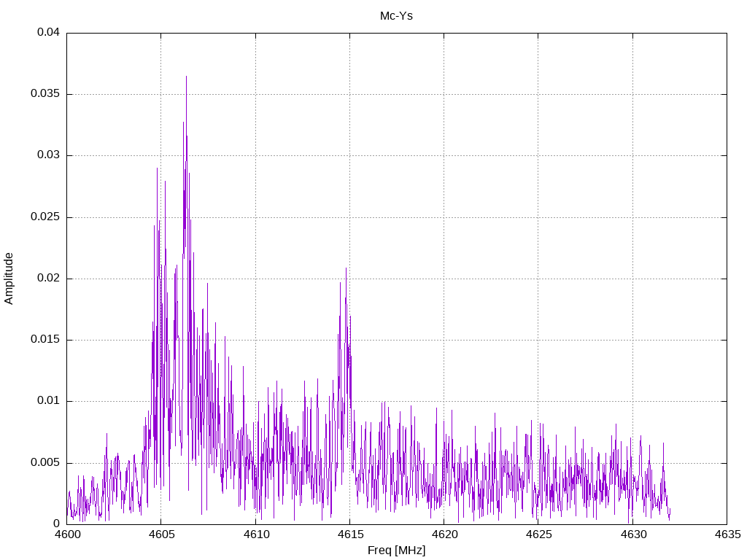The height and width of the screenshot is (560, 747).
Task: Click the 4600 x-axis tick label
Action: tap(67, 534)
